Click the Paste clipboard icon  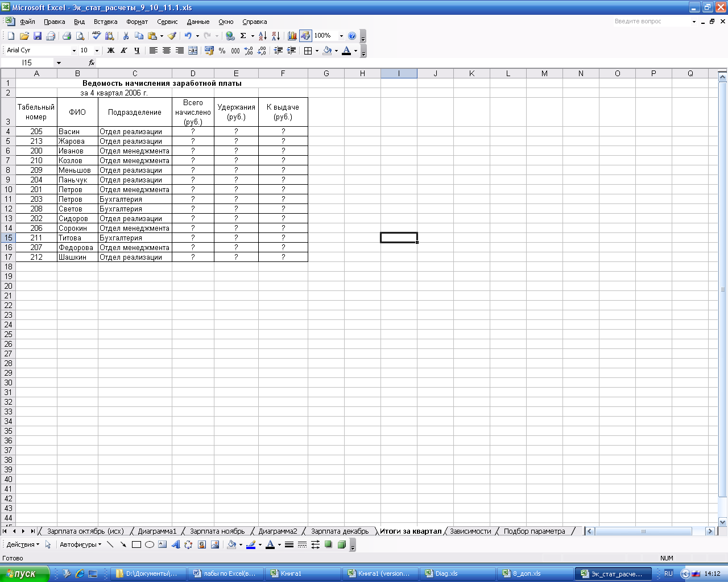152,36
